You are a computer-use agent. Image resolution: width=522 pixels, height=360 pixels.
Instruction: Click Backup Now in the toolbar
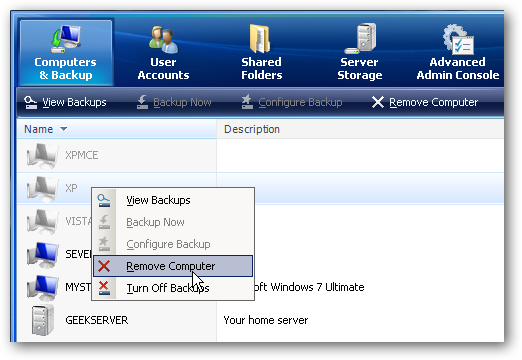click(174, 102)
